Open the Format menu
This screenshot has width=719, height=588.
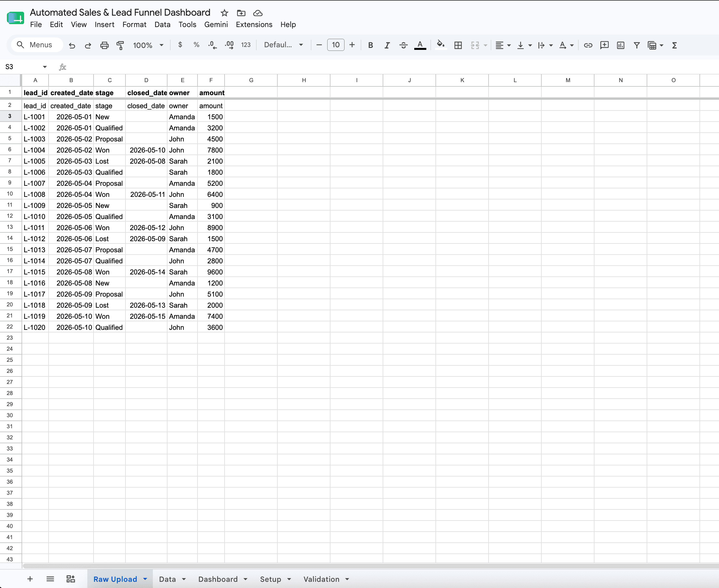click(x=134, y=24)
